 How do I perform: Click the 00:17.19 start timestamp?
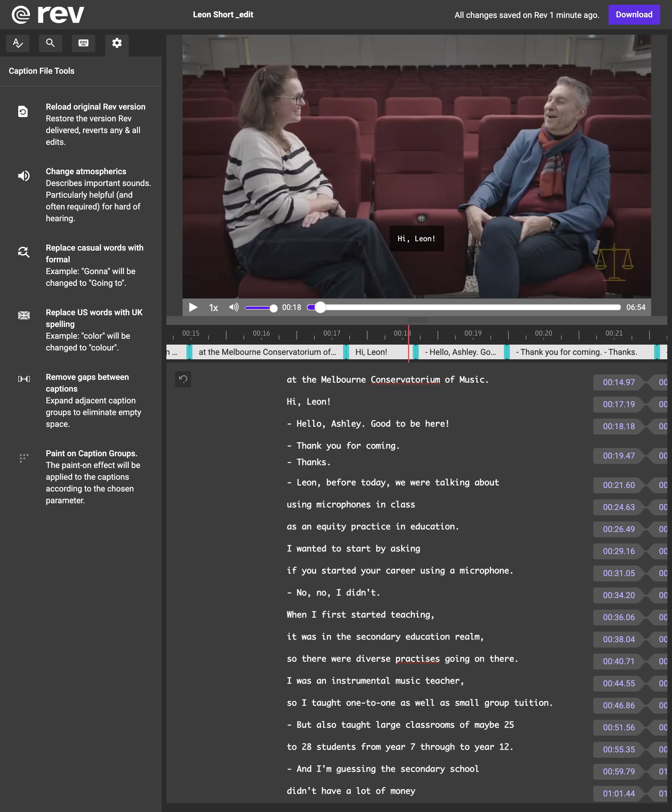[x=618, y=405]
